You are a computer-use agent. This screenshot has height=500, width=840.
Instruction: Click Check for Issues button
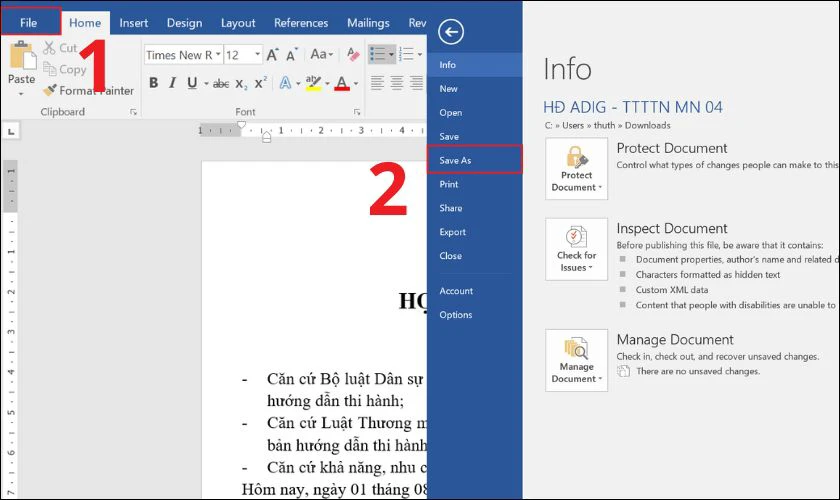point(576,249)
